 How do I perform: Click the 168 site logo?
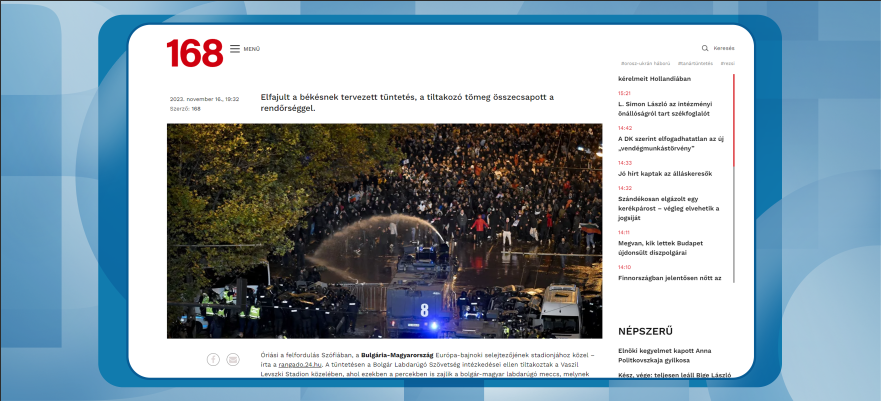[x=194, y=52]
